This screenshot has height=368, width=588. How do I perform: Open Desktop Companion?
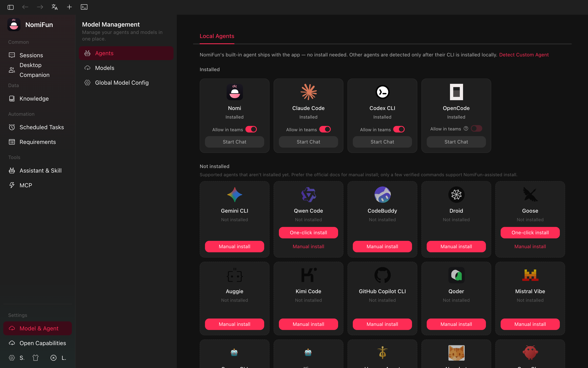coord(38,70)
